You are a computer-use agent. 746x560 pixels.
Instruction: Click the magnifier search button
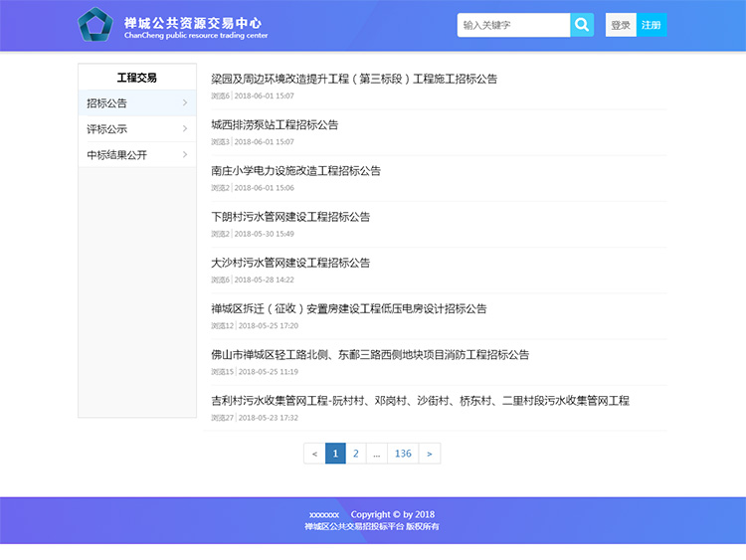point(582,25)
